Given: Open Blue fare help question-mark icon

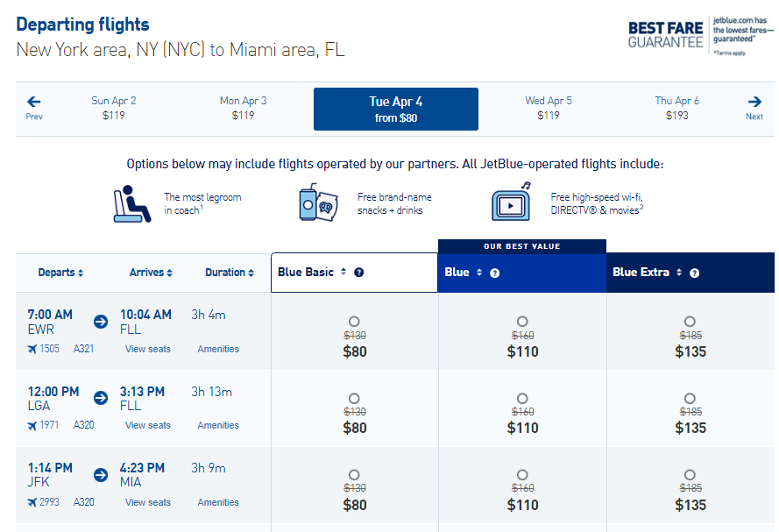Looking at the screenshot, I should point(494,273).
